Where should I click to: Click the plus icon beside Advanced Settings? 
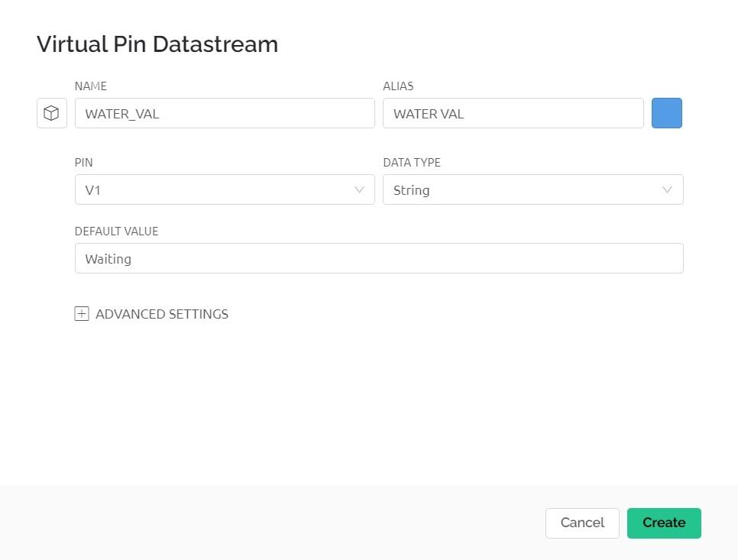pos(82,314)
